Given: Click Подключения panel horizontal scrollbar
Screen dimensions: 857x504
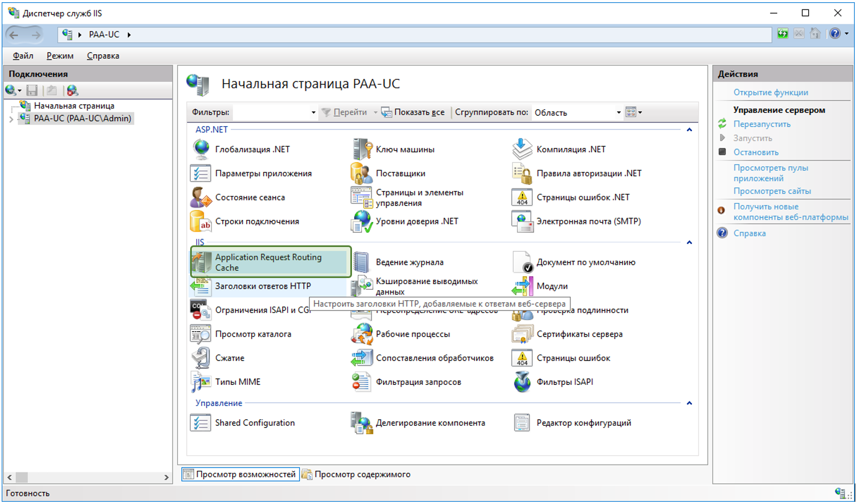Looking at the screenshot, I should click(89, 477).
